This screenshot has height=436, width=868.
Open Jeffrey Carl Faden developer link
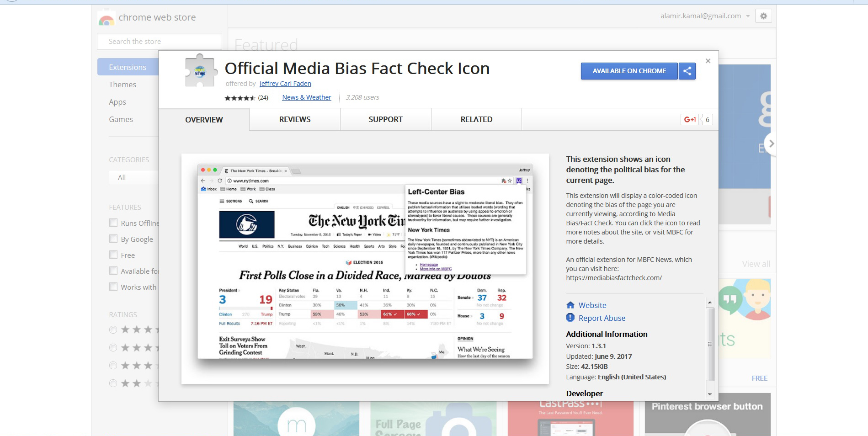(x=285, y=84)
